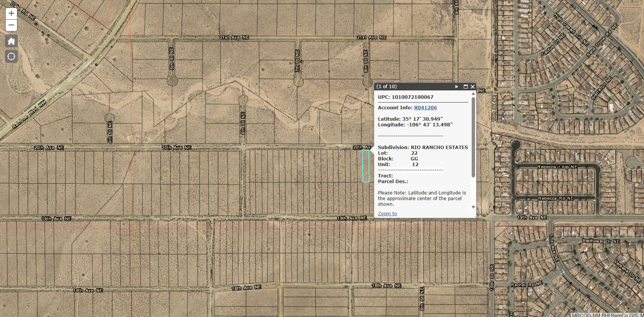644x317 pixels.
Task: Select the cyan highlighted parcel on the map
Action: pyautogui.click(x=366, y=166)
